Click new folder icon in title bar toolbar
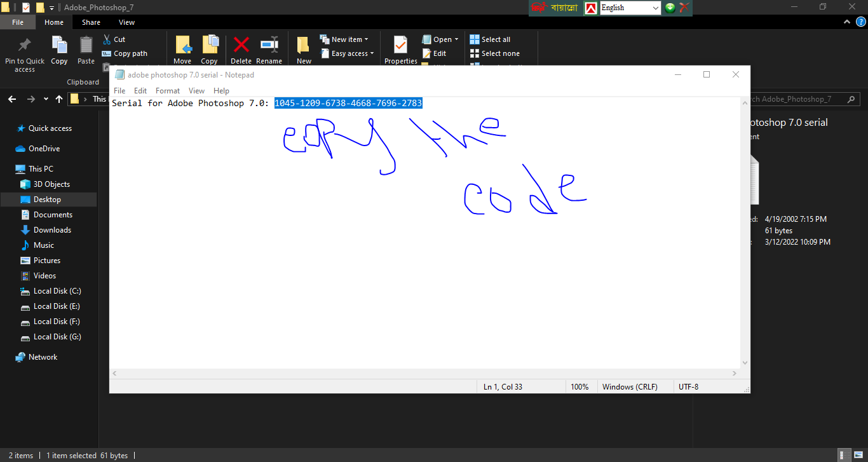868x462 pixels. 40,8
